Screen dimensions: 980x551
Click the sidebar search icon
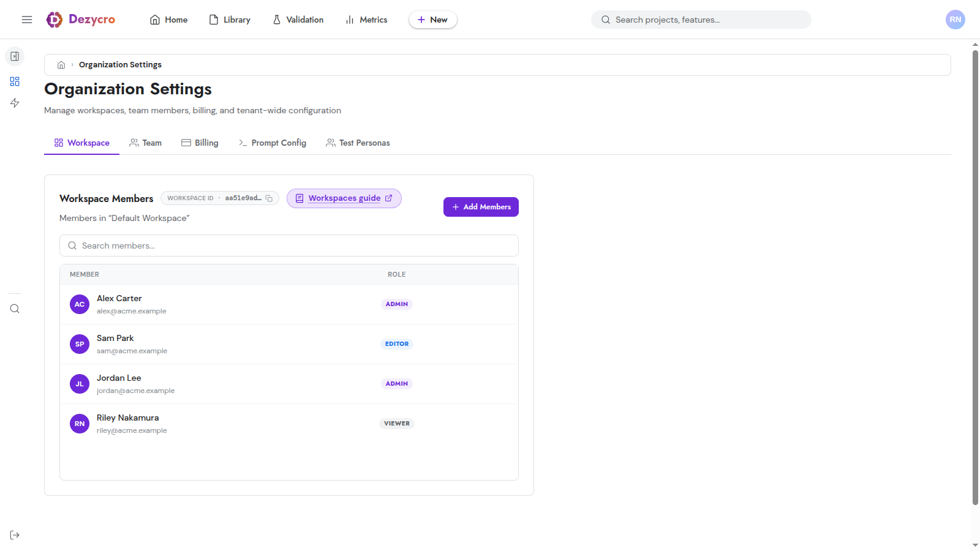click(x=15, y=309)
